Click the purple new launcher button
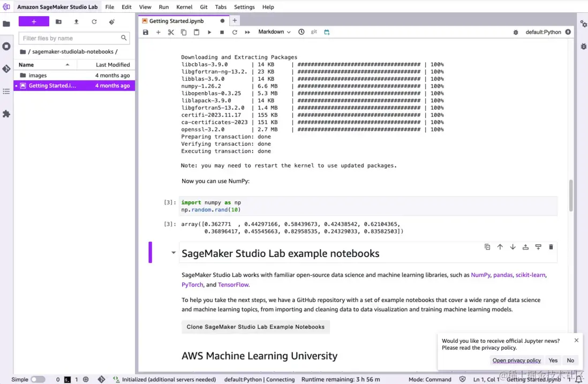Viewport: 588px width, 384px height. point(34,22)
